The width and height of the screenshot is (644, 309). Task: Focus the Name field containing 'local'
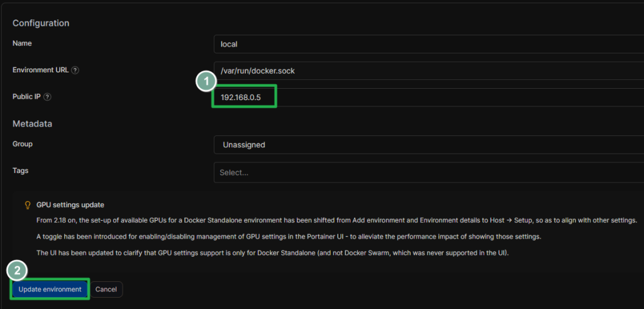pos(428,45)
